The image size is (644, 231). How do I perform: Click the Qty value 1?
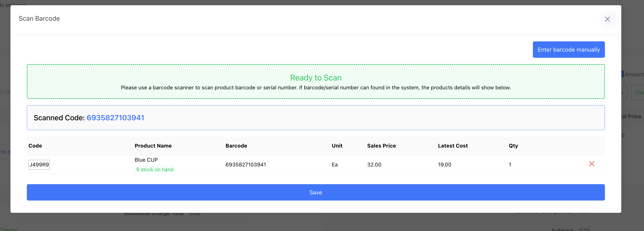pos(510,165)
